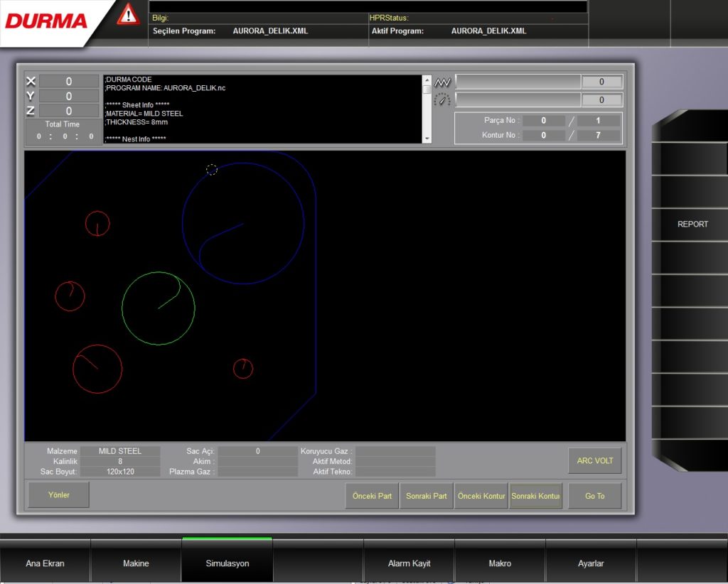728x584 pixels.
Task: Click the REPORT side button
Action: (x=692, y=224)
